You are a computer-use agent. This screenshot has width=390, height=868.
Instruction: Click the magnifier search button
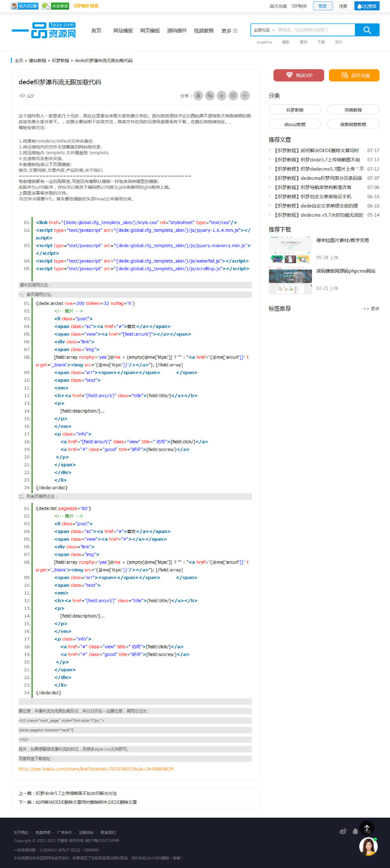tap(367, 30)
